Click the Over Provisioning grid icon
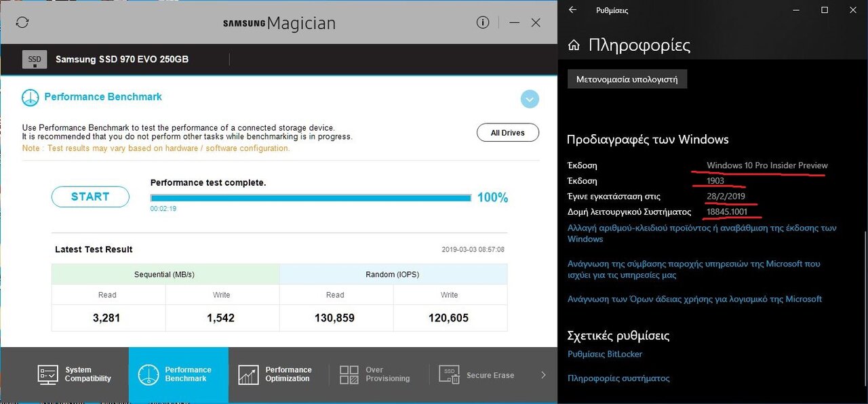The width and height of the screenshot is (868, 404). point(349,375)
